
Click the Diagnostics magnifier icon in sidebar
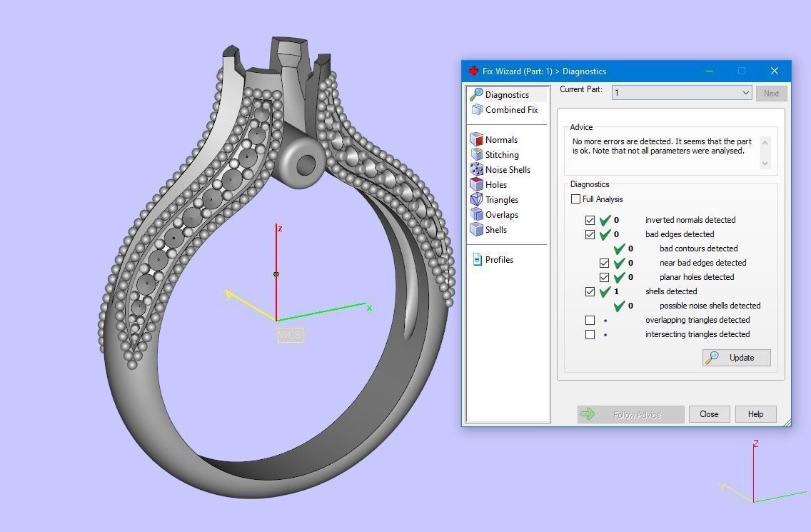[x=476, y=94]
